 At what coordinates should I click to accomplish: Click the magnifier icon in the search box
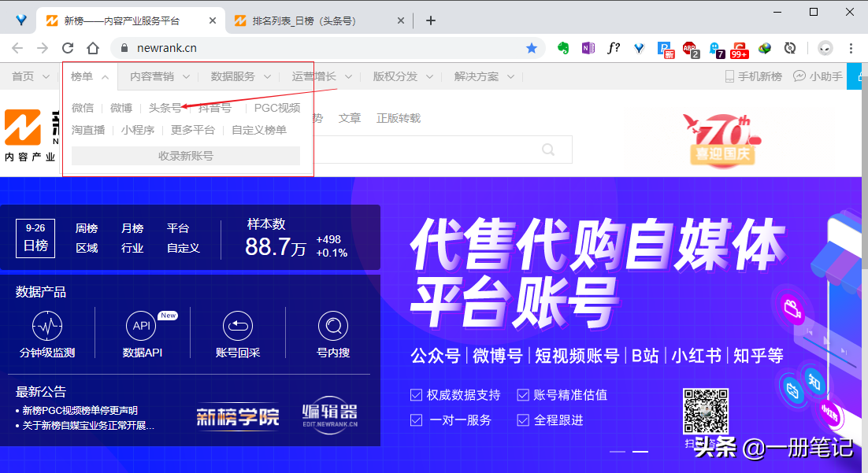(548, 149)
